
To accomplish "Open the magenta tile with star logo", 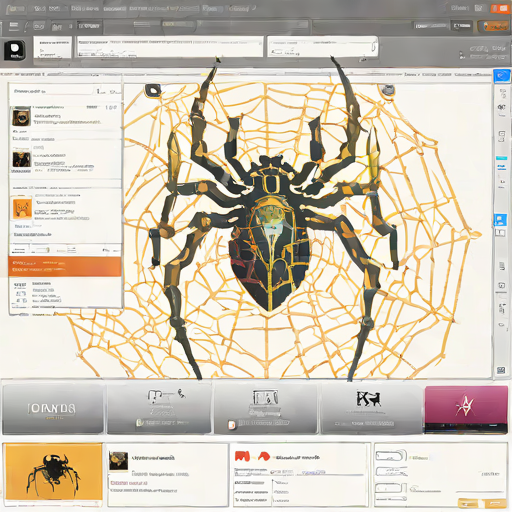I will coord(466,409).
